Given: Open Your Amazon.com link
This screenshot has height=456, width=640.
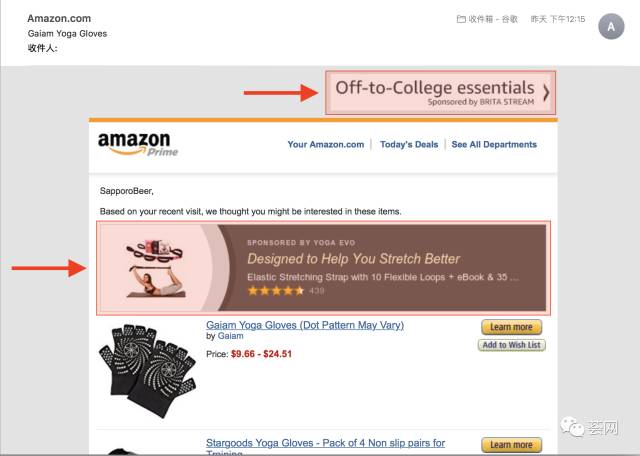Looking at the screenshot, I should [x=326, y=144].
